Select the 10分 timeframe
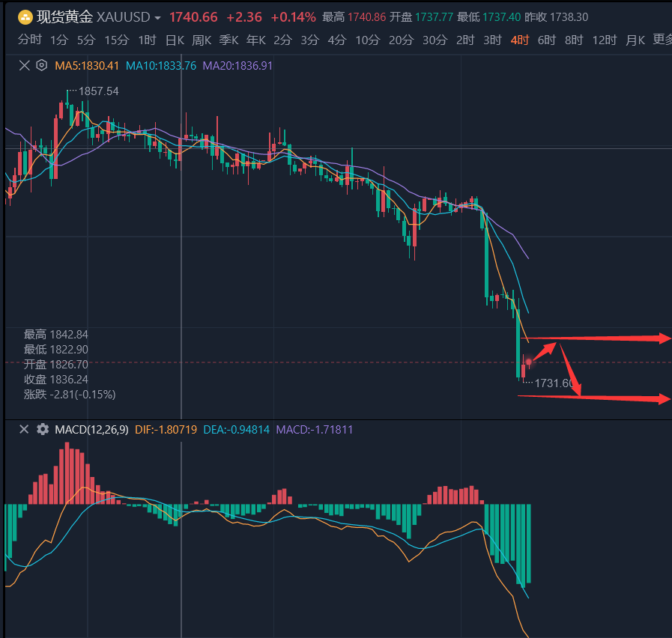 click(368, 40)
